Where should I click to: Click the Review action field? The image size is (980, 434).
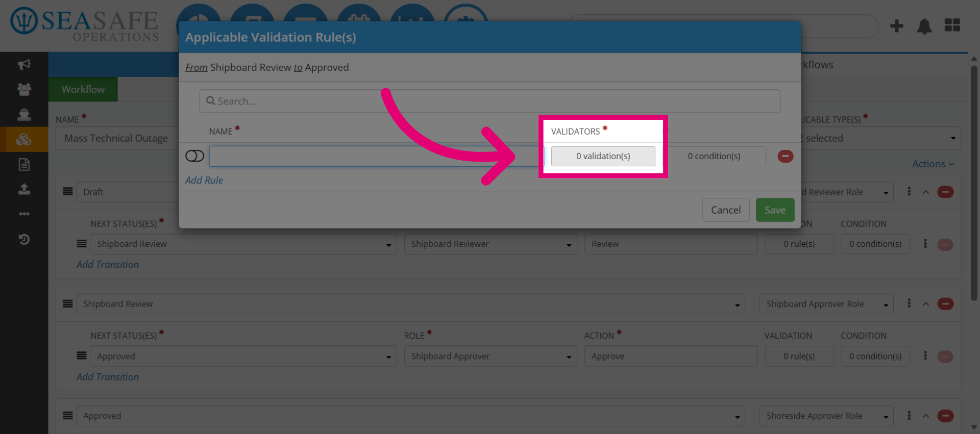(670, 244)
